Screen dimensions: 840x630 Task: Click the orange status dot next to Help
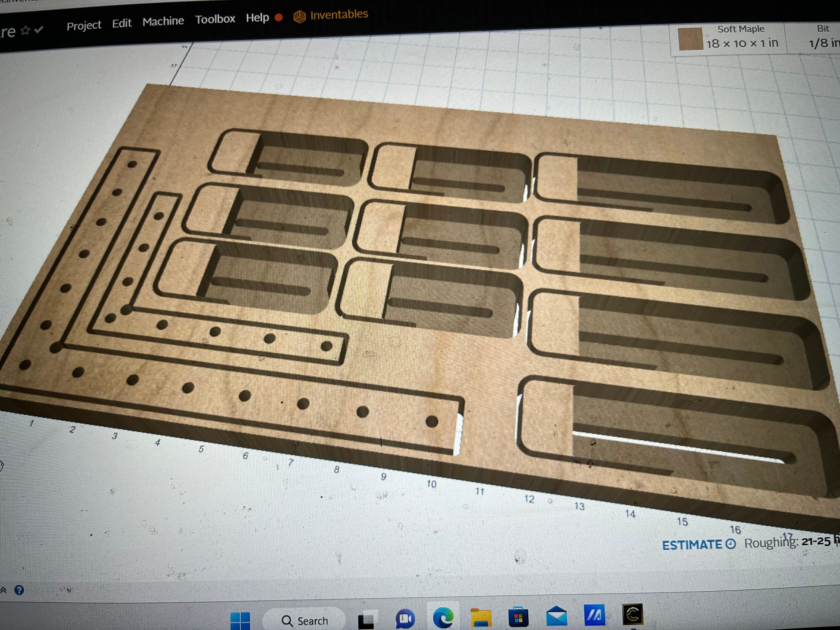[278, 18]
